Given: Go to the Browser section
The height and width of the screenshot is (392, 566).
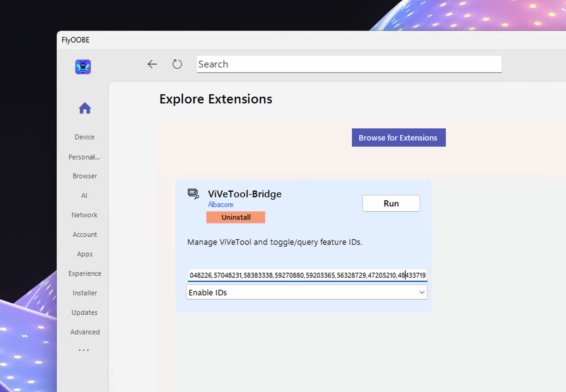Looking at the screenshot, I should coord(85,176).
